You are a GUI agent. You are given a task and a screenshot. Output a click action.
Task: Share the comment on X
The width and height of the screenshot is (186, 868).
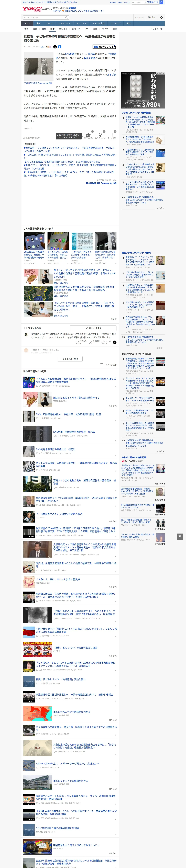tap(115, 342)
